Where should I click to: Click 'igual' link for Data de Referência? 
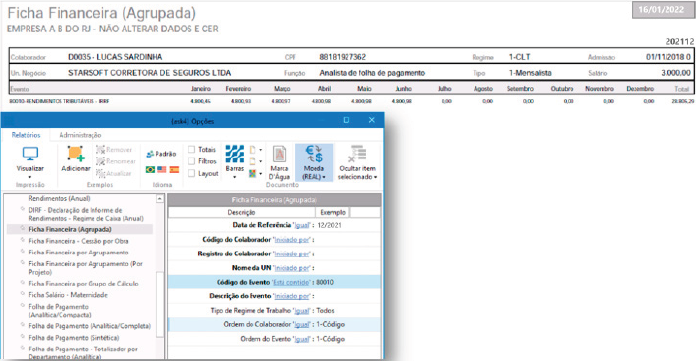click(x=302, y=225)
